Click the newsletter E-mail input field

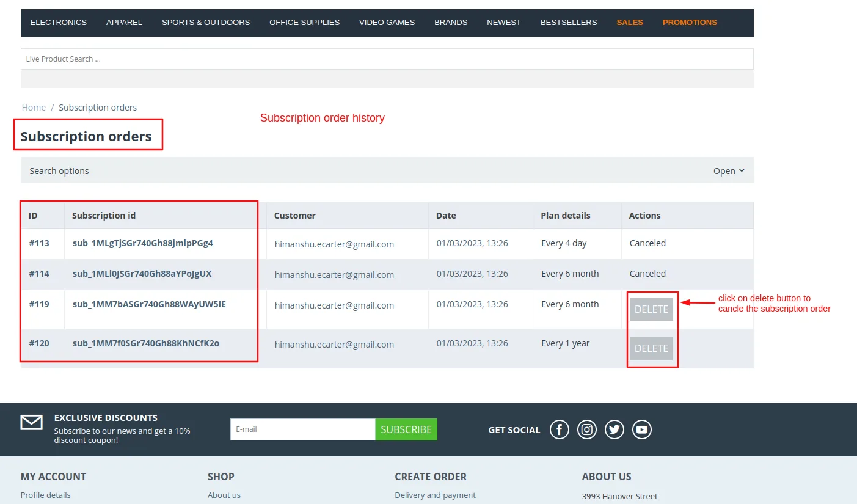coord(303,429)
